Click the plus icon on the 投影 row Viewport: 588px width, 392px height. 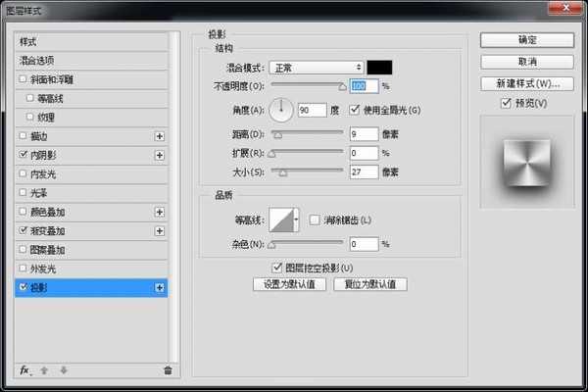(x=159, y=288)
